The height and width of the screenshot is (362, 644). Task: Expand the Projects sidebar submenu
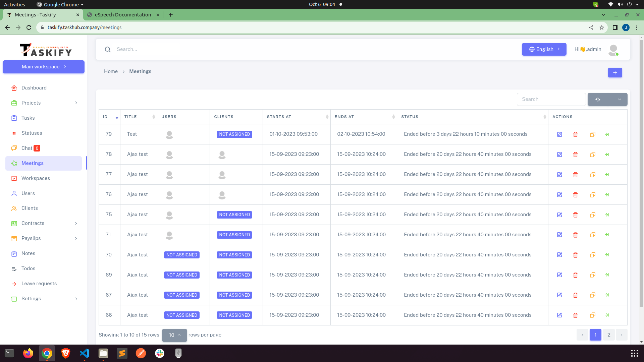tap(76, 103)
